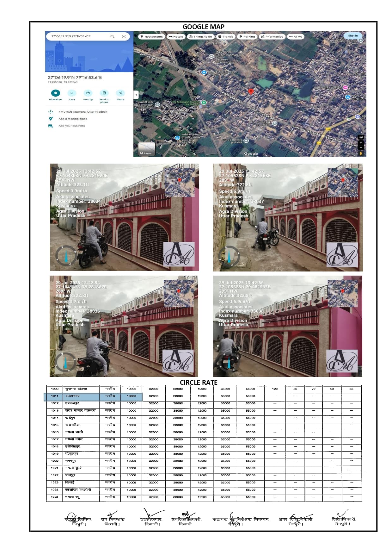Zoom out with the minus button
The width and height of the screenshot is (392, 555).
(x=361, y=147)
